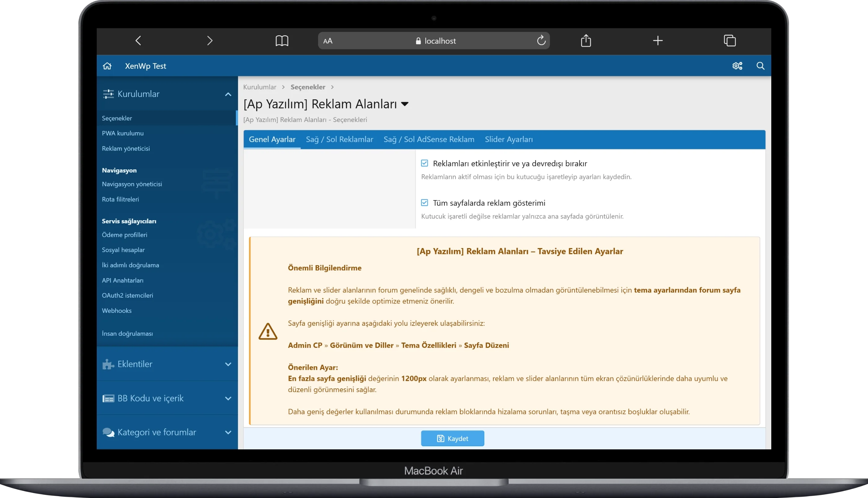Click the browser share icon
The image size is (868, 498).
[586, 41]
